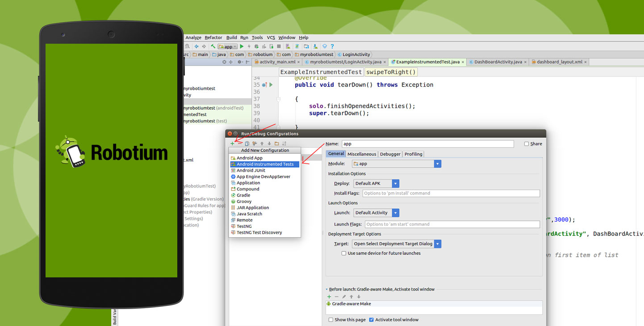
Task: Open the Module dropdown showing app
Action: tap(397, 164)
